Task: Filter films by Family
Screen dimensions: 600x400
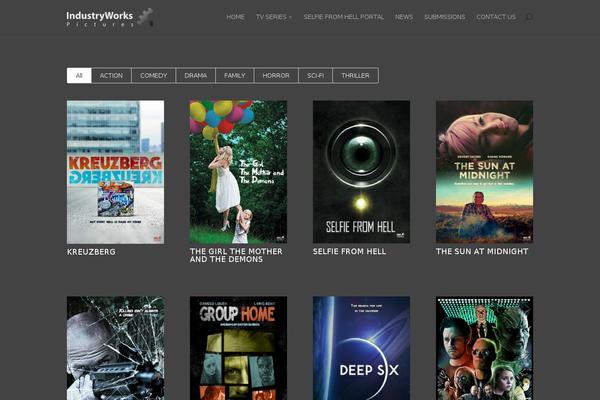Action: 235,75
